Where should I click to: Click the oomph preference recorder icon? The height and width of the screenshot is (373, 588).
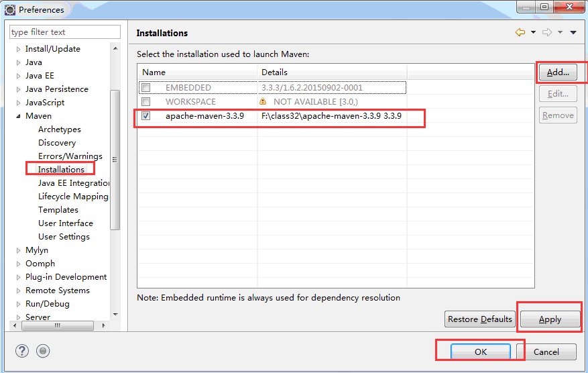[x=43, y=351]
